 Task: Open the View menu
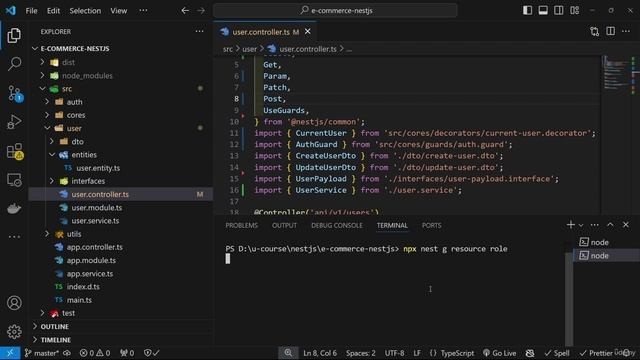(x=119, y=11)
